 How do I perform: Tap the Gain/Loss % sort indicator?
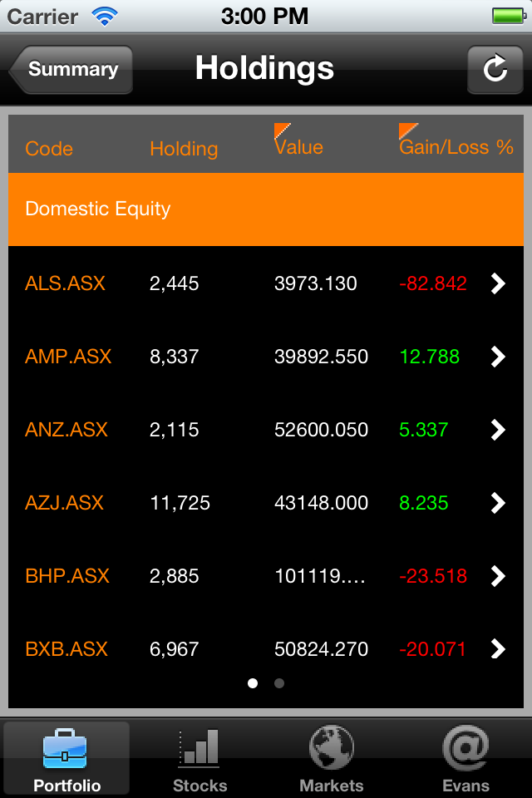[408, 131]
